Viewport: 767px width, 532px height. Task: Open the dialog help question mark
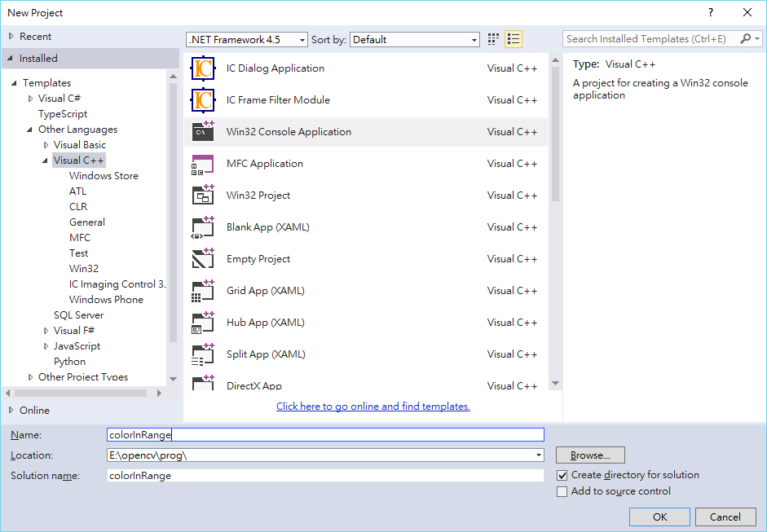tap(711, 13)
